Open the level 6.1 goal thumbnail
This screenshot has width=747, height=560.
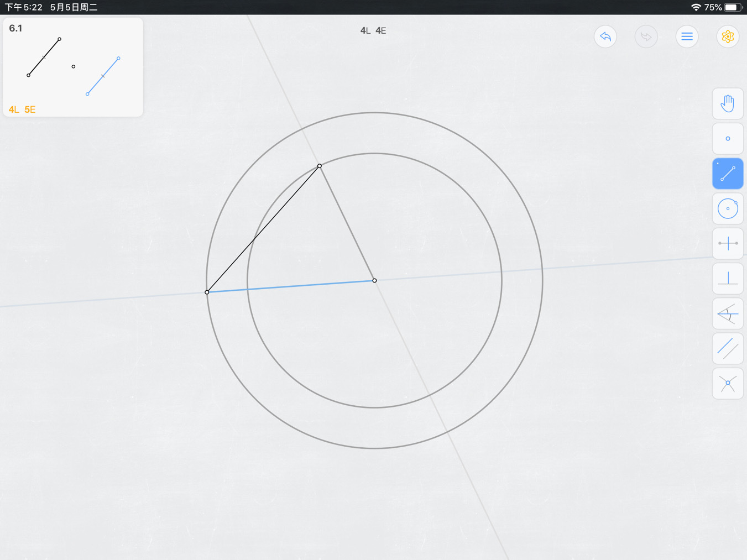pos(73,67)
